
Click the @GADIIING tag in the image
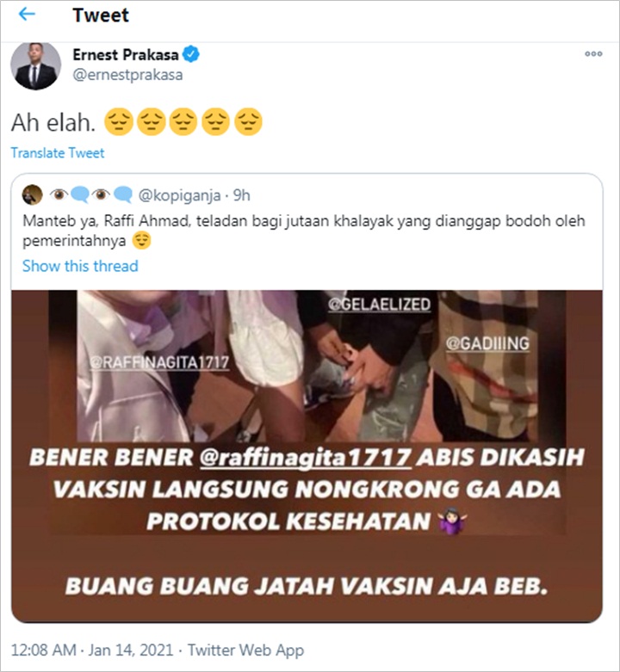tap(487, 343)
